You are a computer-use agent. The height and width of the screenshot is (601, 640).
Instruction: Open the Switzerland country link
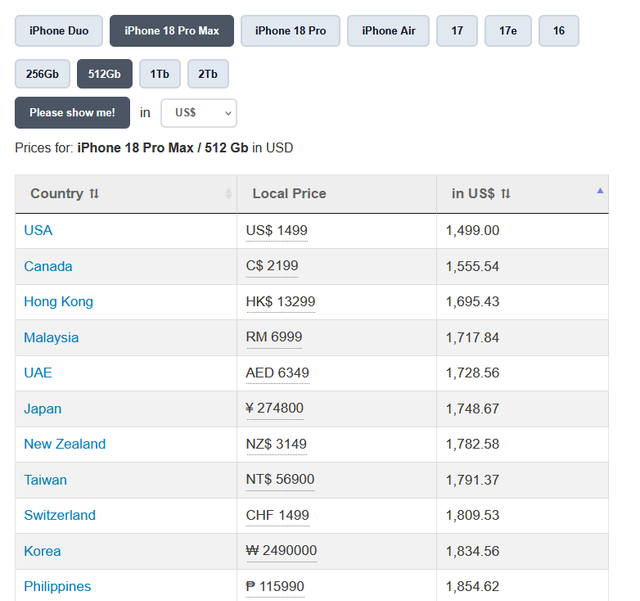[60, 515]
